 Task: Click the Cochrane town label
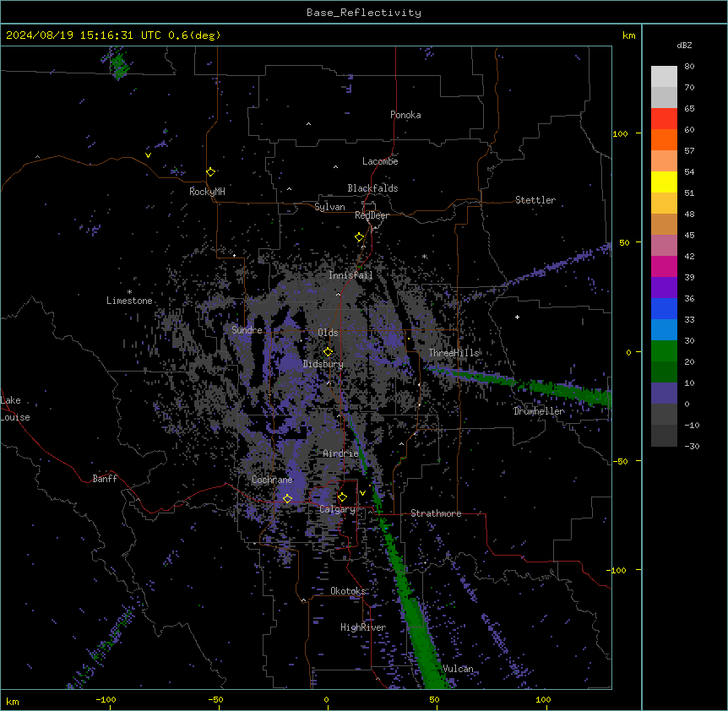tap(272, 480)
